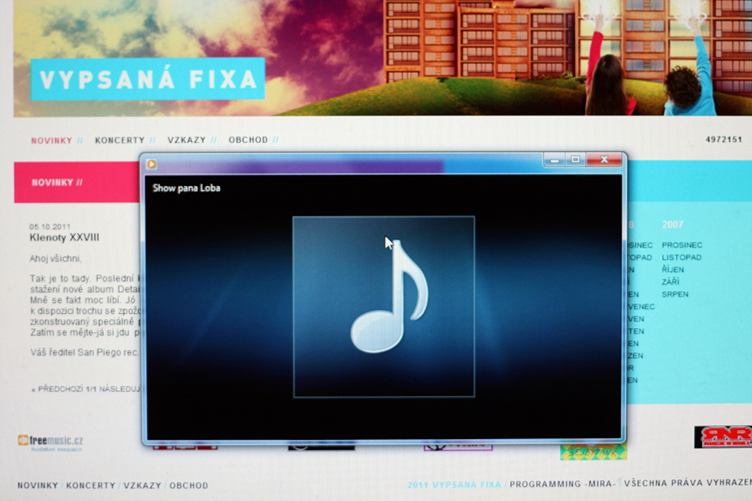
Task: Open Novinky in the top navigation
Action: pos(51,140)
